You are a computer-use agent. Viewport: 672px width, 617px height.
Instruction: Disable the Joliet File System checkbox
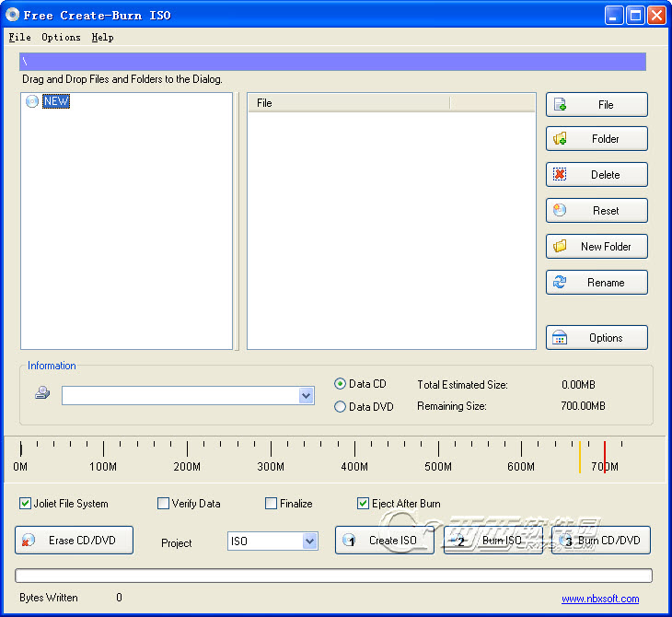coord(26,504)
